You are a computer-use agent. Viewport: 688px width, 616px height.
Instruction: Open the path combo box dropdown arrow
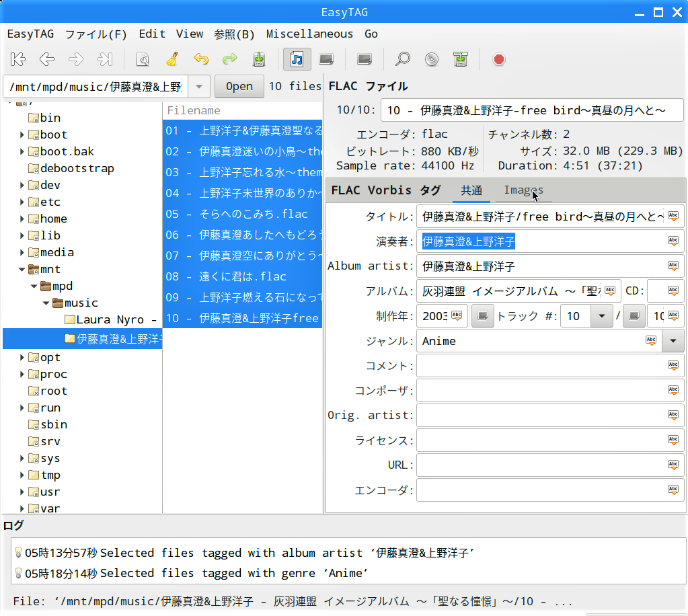[199, 87]
